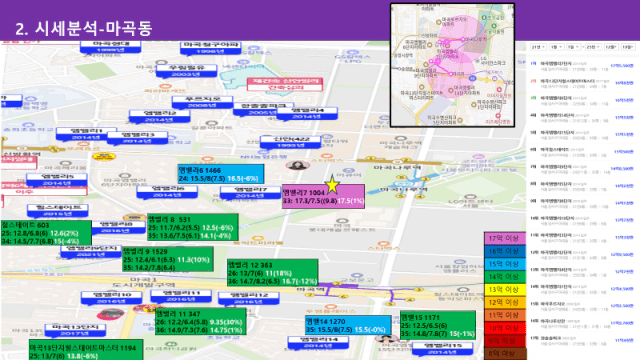The image size is (640, 360).
Task: Click the 15억 이상 light-blue legend swatch
Action: coord(504,264)
